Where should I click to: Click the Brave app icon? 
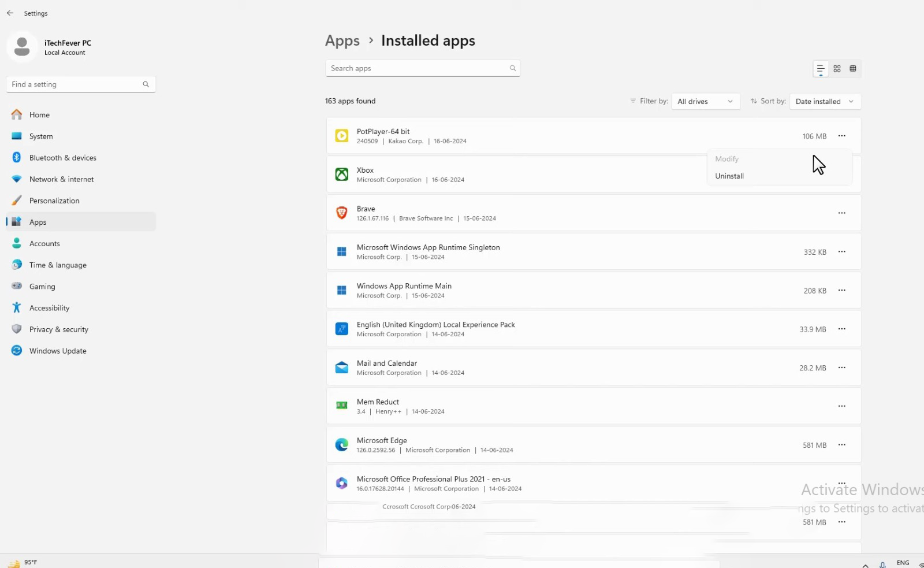pyautogui.click(x=342, y=213)
